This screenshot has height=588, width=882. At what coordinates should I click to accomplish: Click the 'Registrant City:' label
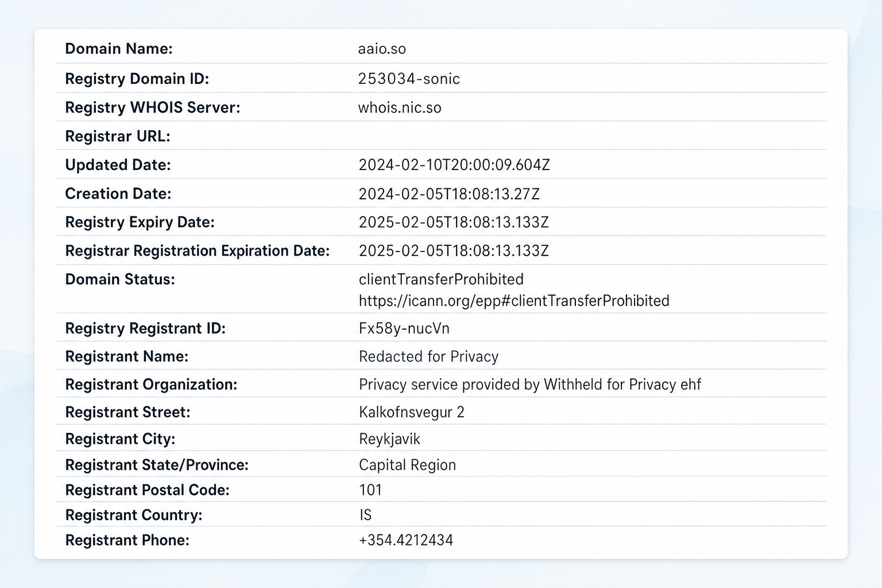pyautogui.click(x=120, y=439)
